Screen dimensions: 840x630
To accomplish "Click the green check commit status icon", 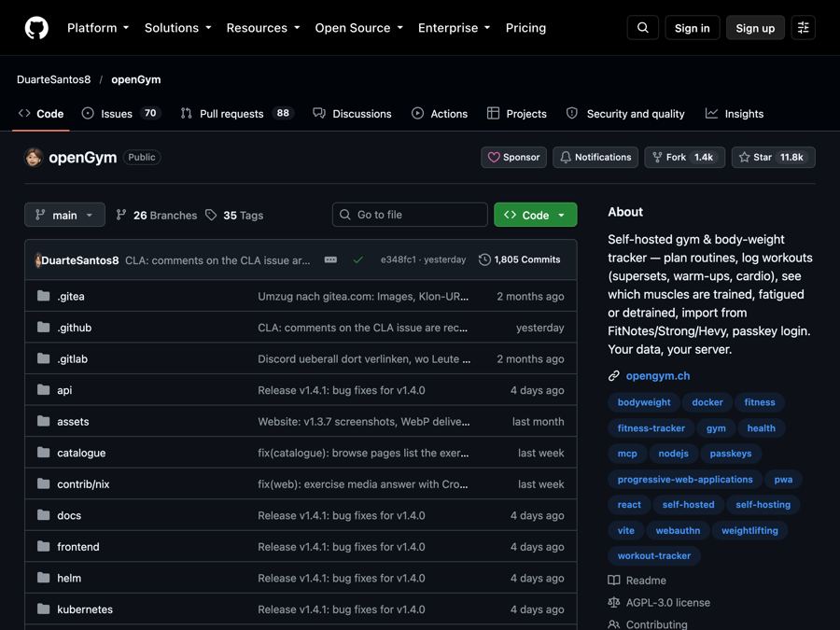I will 357,259.
